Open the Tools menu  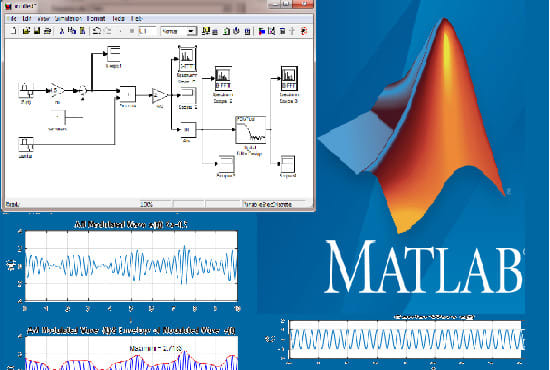(119, 19)
